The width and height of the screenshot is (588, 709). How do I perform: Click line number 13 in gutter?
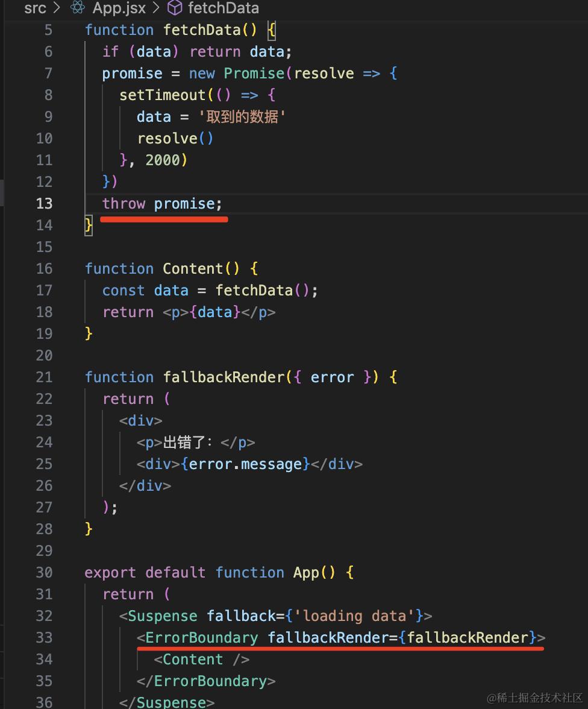[44, 204]
